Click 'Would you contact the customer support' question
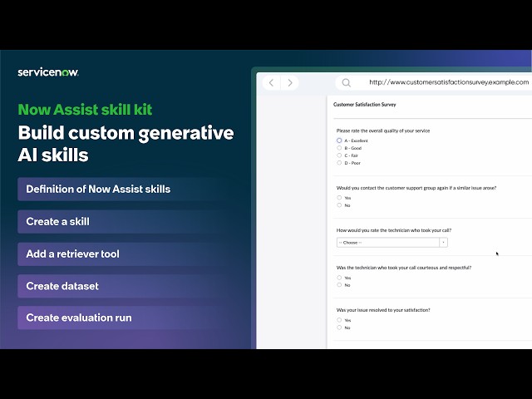The width and height of the screenshot is (532, 399). pos(416,188)
